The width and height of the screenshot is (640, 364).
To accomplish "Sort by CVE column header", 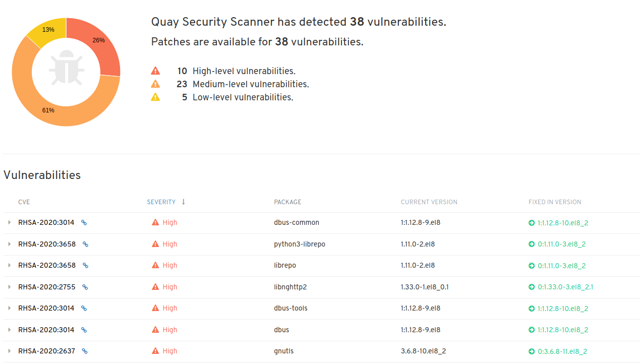I will [x=24, y=202].
